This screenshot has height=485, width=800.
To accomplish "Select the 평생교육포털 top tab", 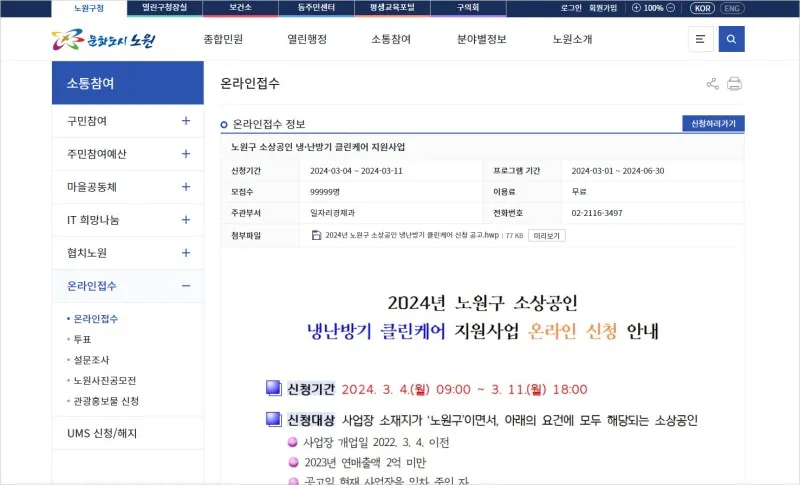I will (392, 8).
